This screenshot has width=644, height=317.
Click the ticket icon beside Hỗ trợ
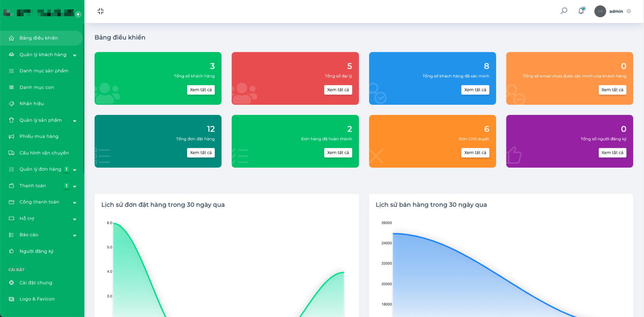click(11, 218)
